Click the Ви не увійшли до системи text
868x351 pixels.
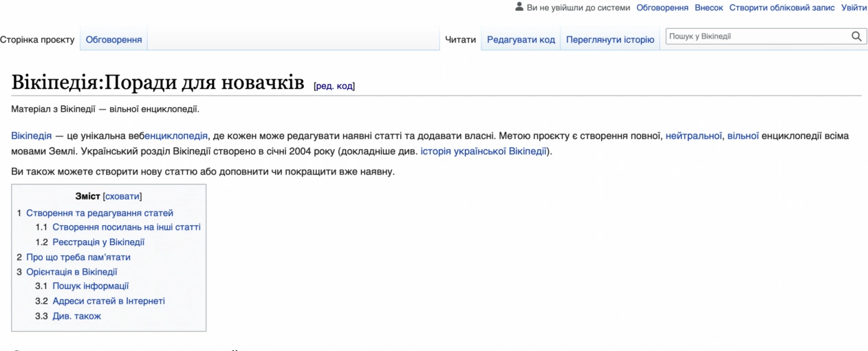(x=579, y=8)
